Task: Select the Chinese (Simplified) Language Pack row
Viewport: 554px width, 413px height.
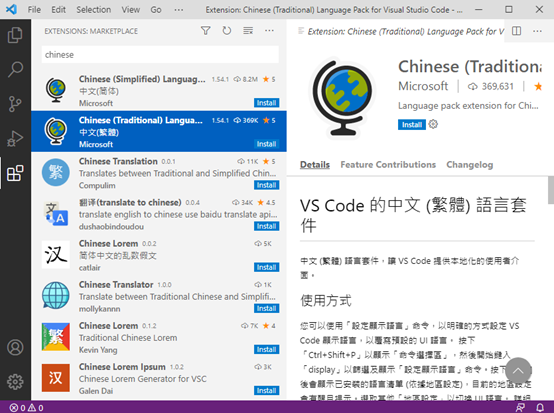Action: (x=159, y=90)
